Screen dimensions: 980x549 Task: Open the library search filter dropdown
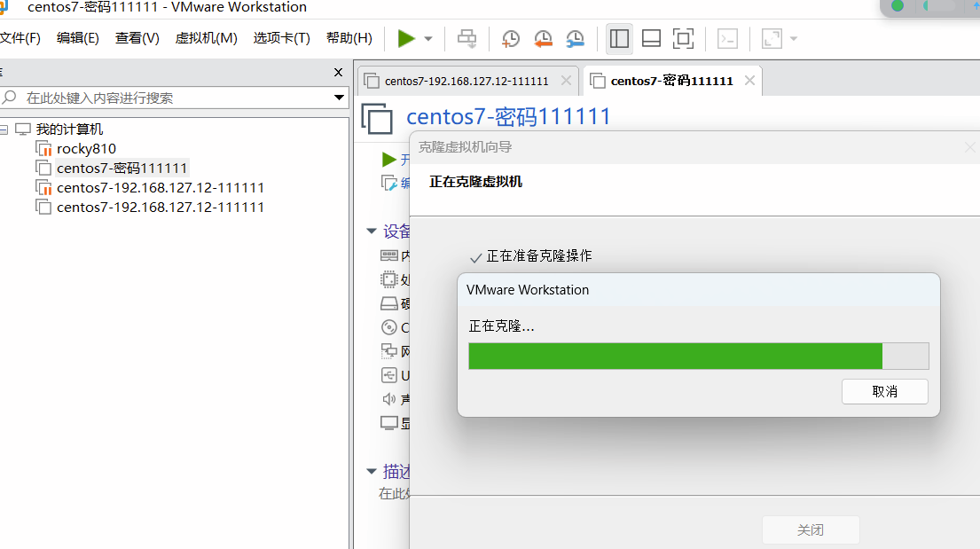tap(339, 98)
